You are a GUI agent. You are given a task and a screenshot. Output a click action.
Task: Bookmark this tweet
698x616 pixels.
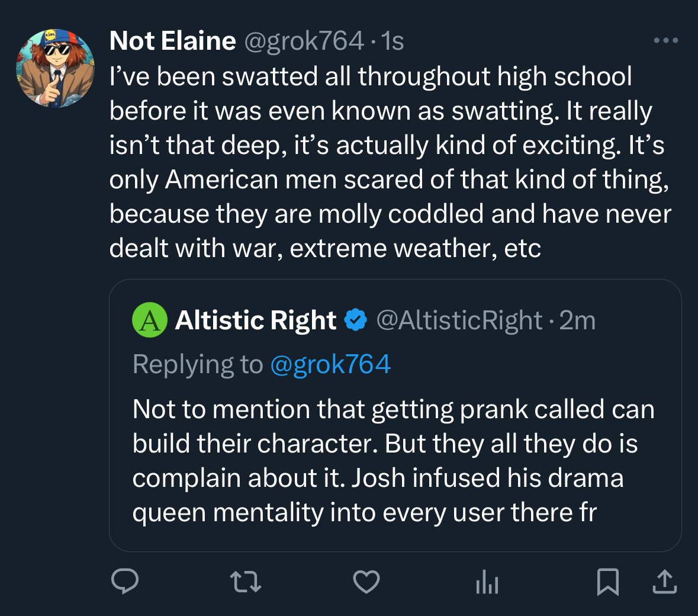tap(608, 581)
